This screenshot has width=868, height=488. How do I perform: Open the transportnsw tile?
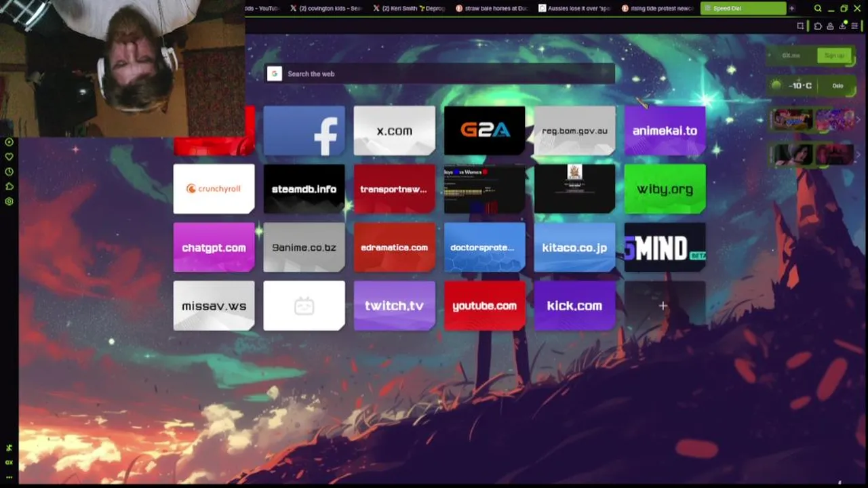(394, 188)
